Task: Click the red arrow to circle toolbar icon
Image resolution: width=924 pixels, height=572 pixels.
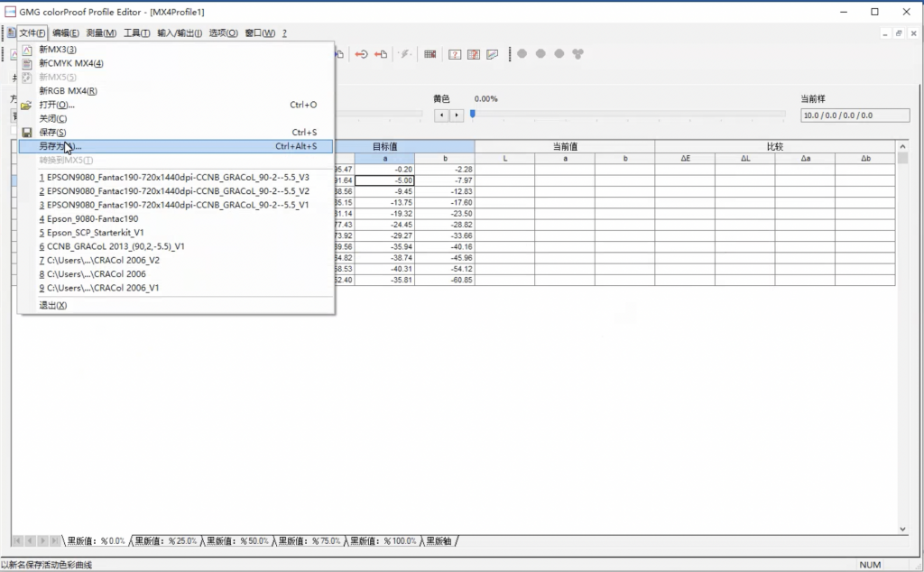Action: coord(361,54)
